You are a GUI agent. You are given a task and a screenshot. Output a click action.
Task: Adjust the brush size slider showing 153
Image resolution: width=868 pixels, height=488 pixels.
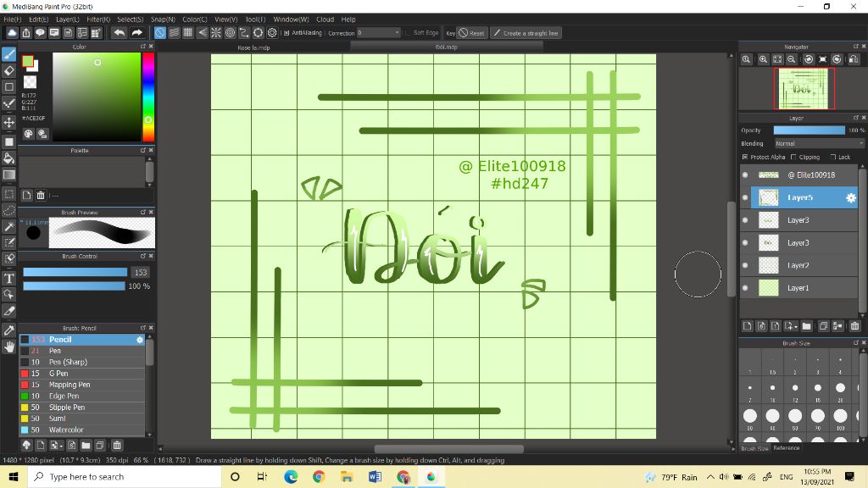click(x=75, y=272)
